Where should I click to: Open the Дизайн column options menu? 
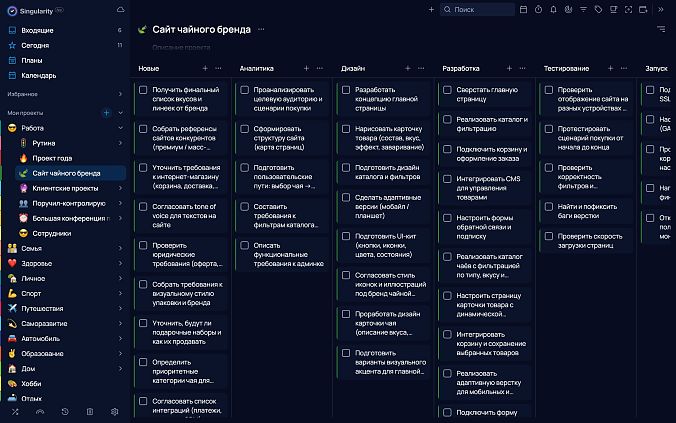tap(421, 68)
